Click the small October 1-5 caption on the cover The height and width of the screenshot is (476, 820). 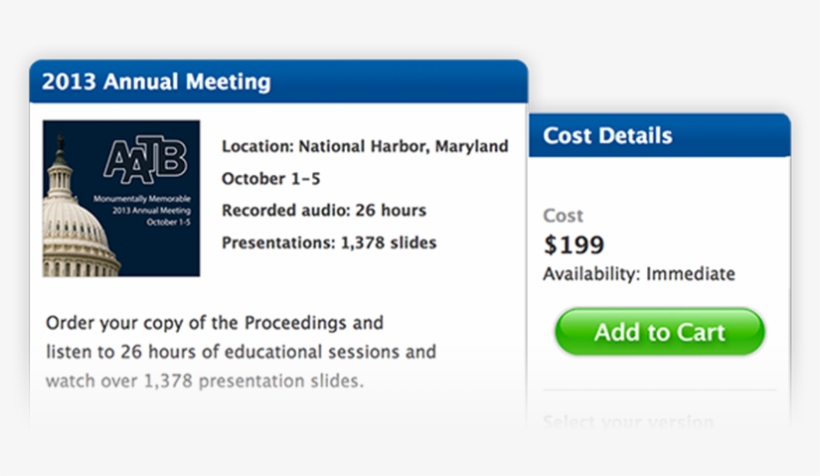[167, 222]
